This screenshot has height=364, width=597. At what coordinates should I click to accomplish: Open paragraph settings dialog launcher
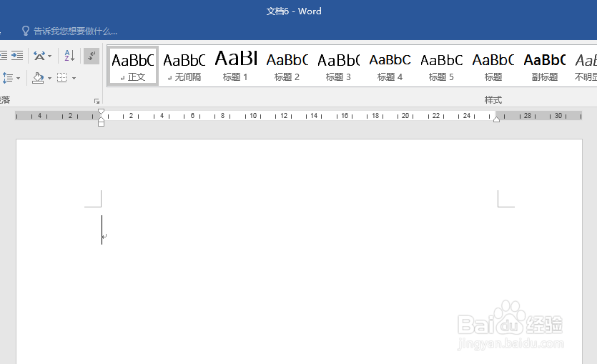97,102
